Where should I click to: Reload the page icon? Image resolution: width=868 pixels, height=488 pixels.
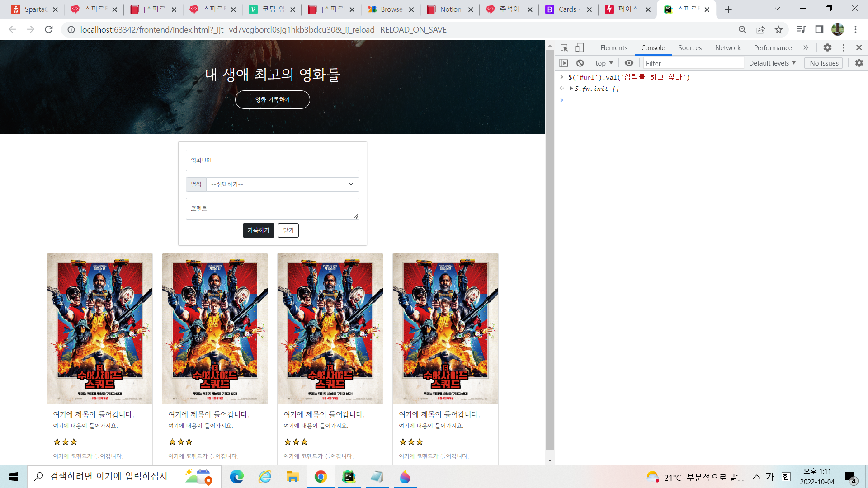49,29
